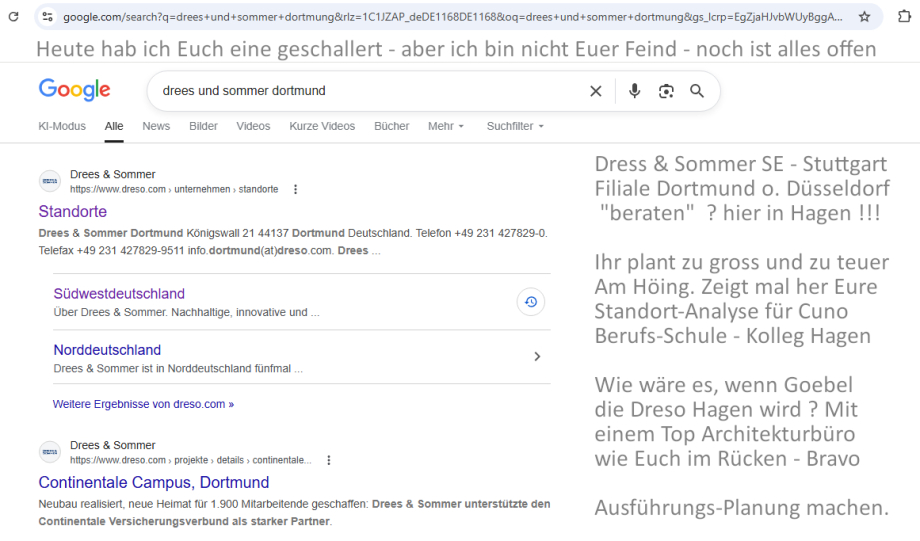
Task: Click snippet text starting 'Neubau realisiert, neue Heimat'
Action: pos(295,513)
